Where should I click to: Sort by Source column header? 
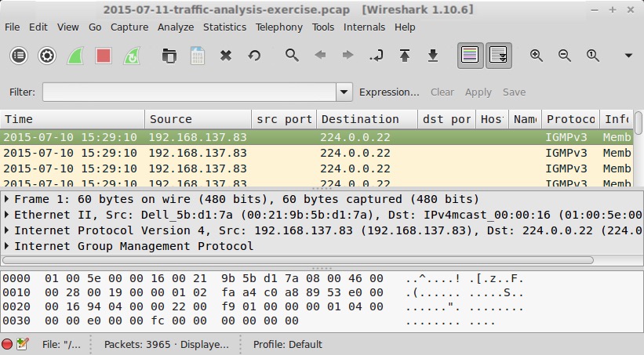click(x=198, y=119)
